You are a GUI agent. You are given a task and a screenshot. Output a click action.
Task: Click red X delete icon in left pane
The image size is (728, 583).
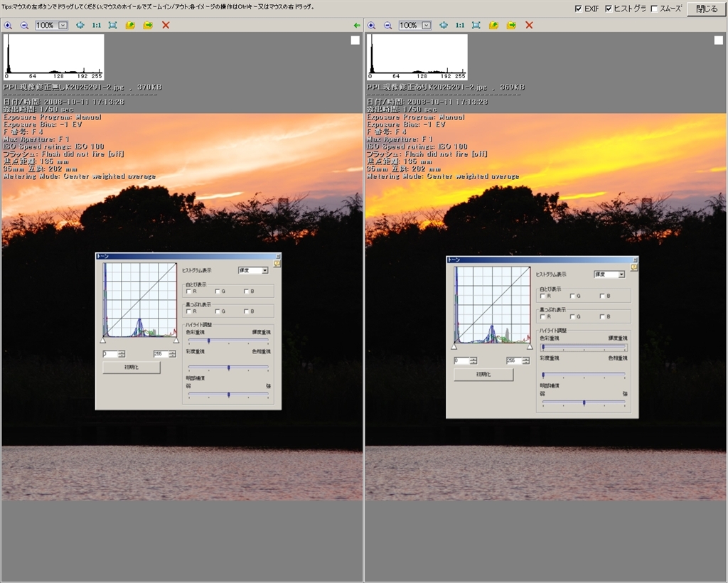click(166, 26)
